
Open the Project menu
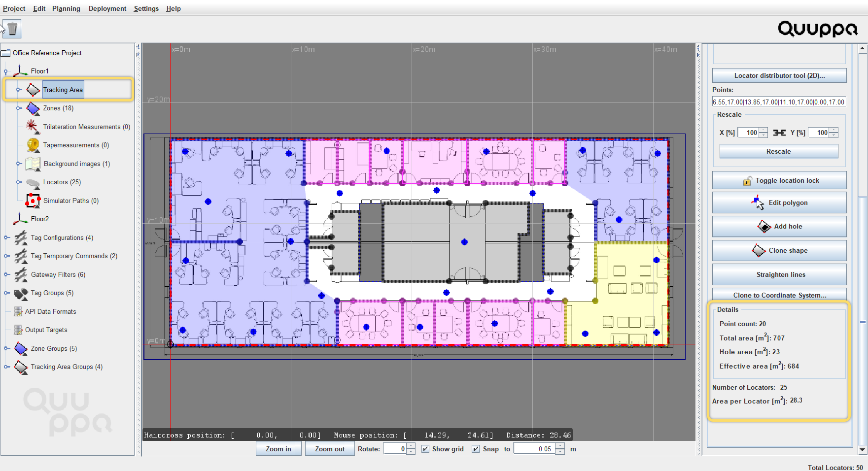[x=14, y=8]
